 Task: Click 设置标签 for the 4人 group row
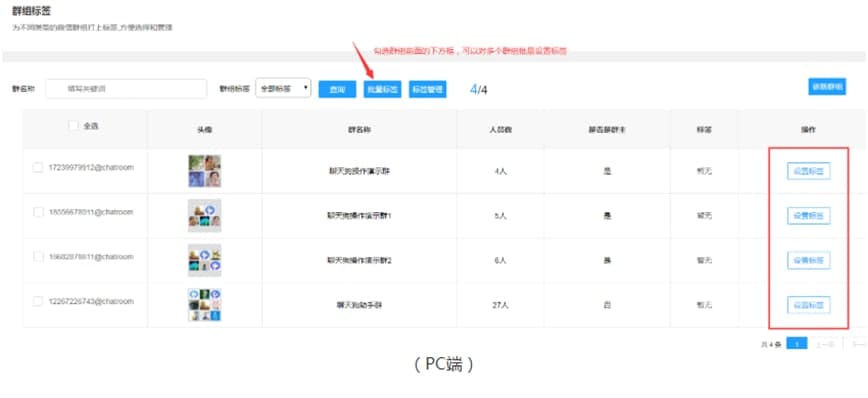click(x=809, y=172)
